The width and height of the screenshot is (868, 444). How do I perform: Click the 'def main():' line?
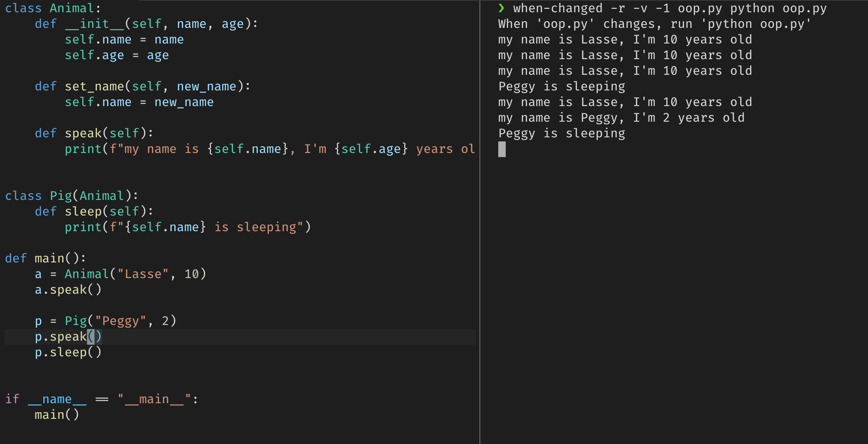46,258
